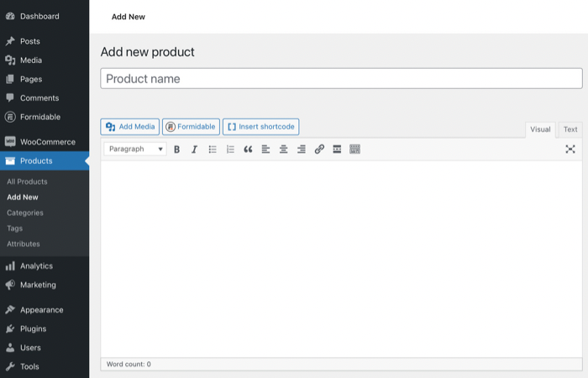Image resolution: width=588 pixels, height=378 pixels.
Task: Enable distraction-free fullscreen mode
Action: (x=570, y=150)
